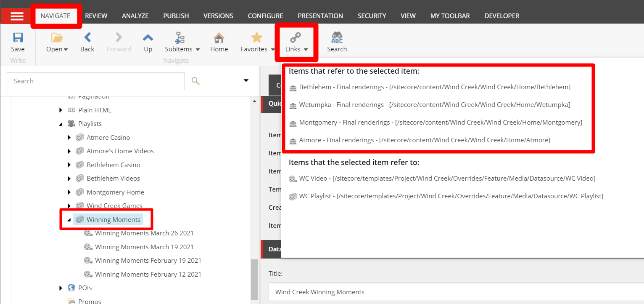Toggle the Links dropdown arrow
Viewport: 644px width, 304px height.
306,50
